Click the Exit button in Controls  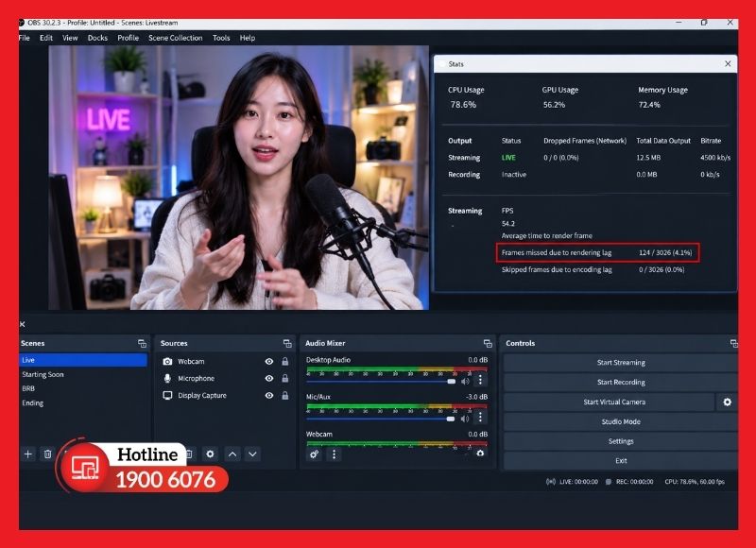621,461
